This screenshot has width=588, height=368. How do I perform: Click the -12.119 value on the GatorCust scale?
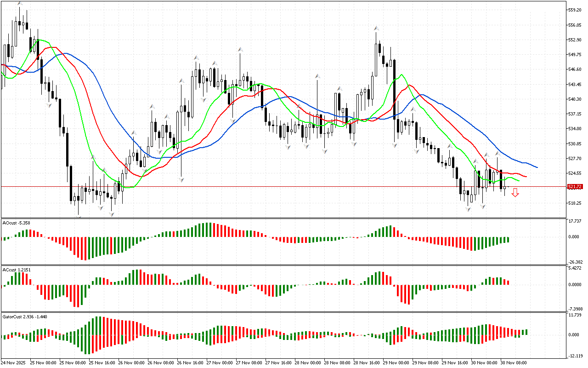tap(575, 356)
